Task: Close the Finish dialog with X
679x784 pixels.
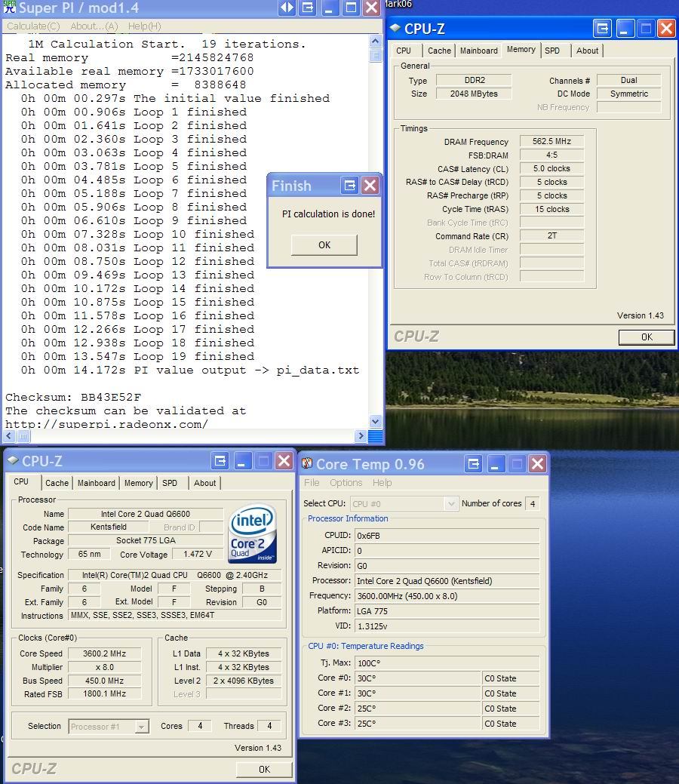Action: point(370,186)
